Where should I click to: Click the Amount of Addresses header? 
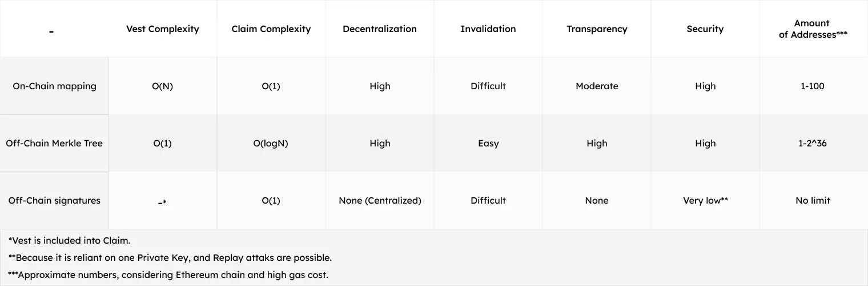click(813, 29)
